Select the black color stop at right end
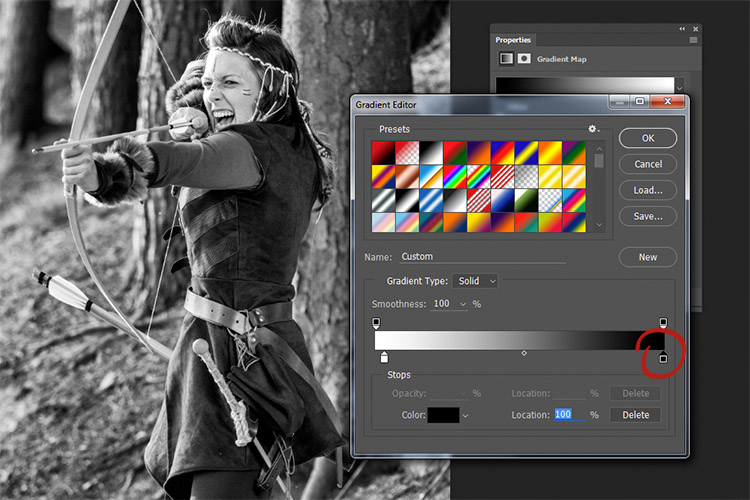 [x=663, y=357]
